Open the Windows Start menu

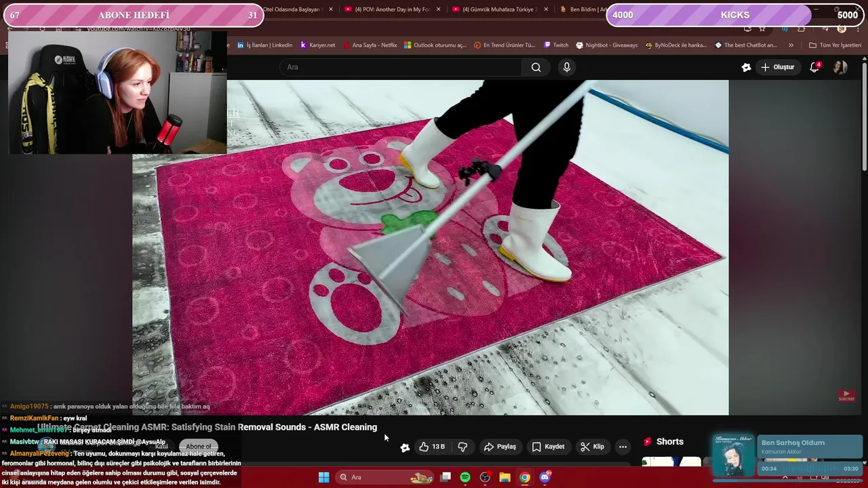pos(323,477)
